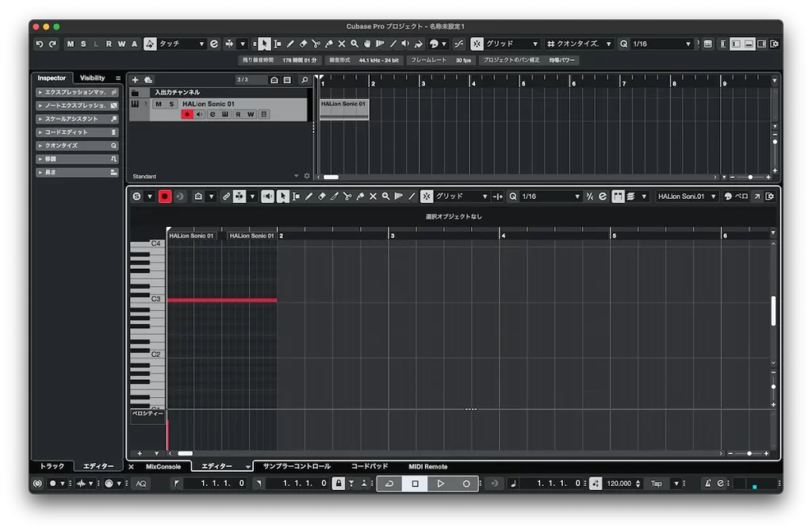Viewport: 812px width, 532px height.
Task: Activate the red record button in the key editor
Action: coord(165,196)
